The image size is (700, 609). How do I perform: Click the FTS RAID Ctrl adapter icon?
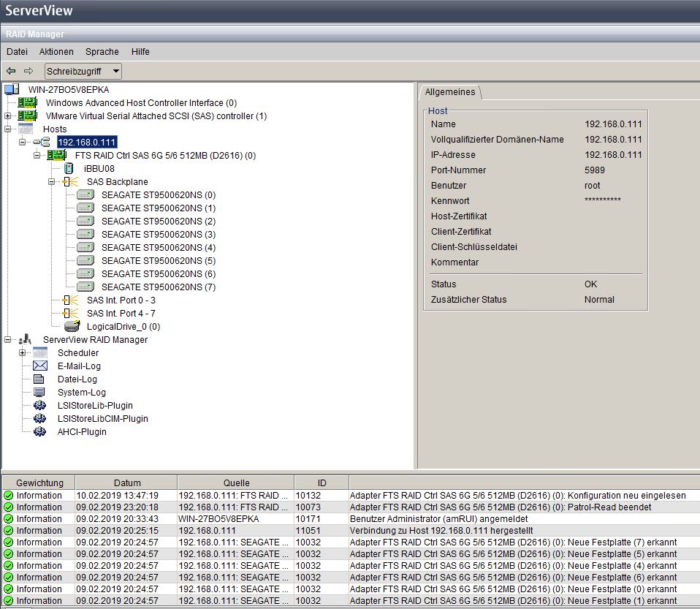56,156
